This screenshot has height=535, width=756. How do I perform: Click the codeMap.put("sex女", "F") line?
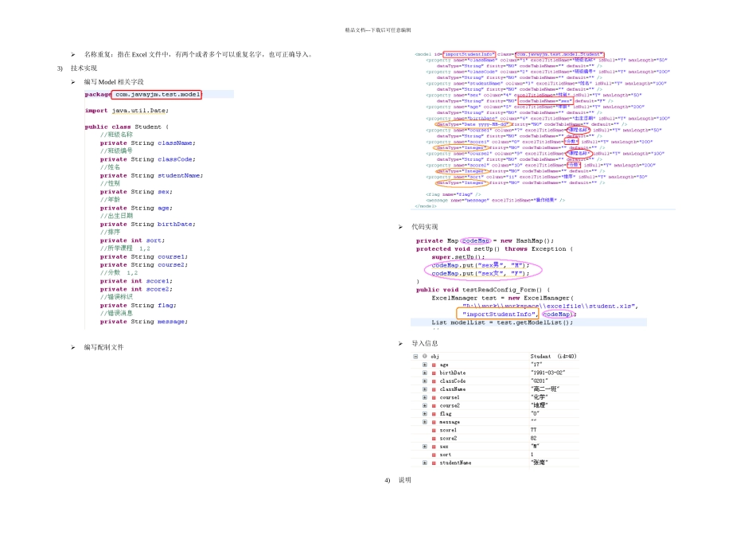click(480, 274)
